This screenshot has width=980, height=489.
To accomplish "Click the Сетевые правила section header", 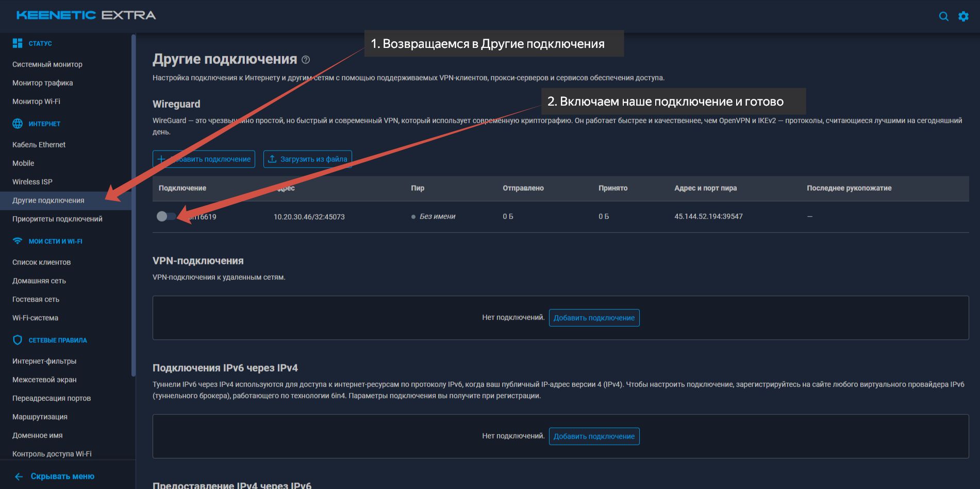I will coord(58,341).
